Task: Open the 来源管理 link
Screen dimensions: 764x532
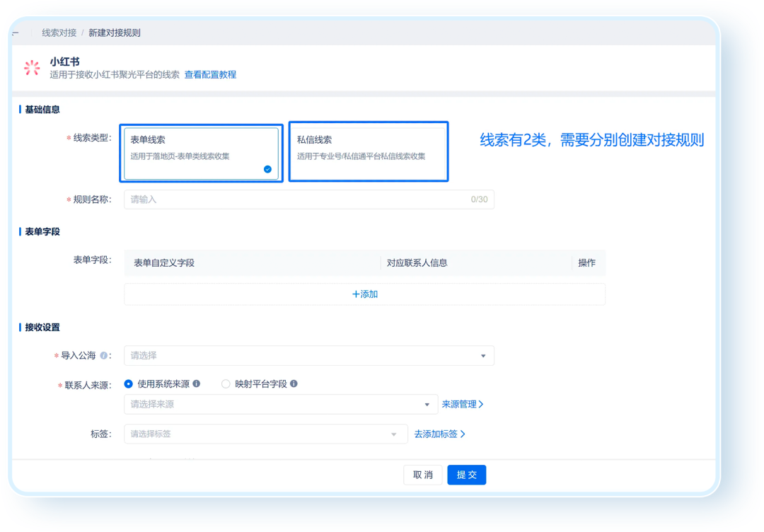Action: [x=463, y=405]
